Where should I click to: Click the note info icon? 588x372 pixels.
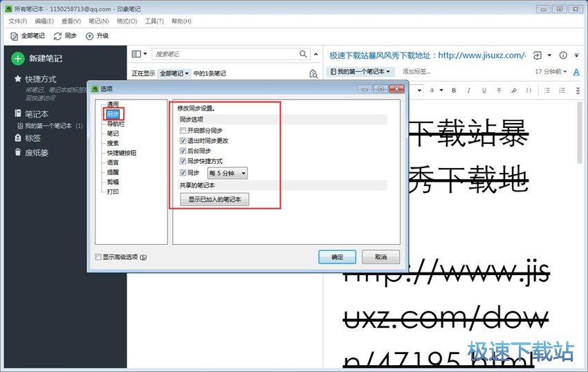563,55
